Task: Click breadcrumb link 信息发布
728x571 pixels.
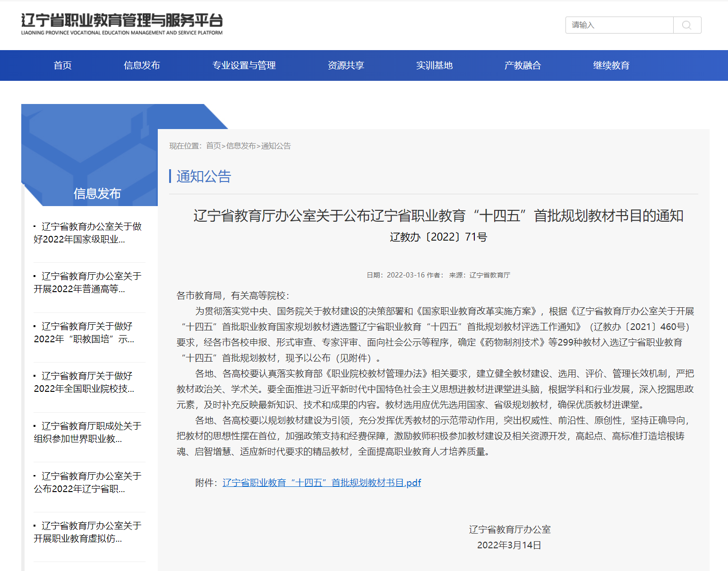Action: (x=241, y=146)
